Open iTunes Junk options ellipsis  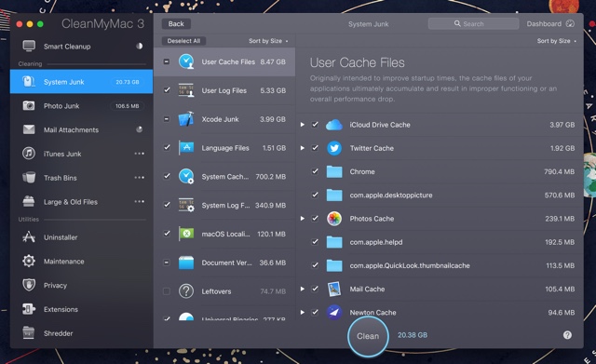(x=139, y=154)
